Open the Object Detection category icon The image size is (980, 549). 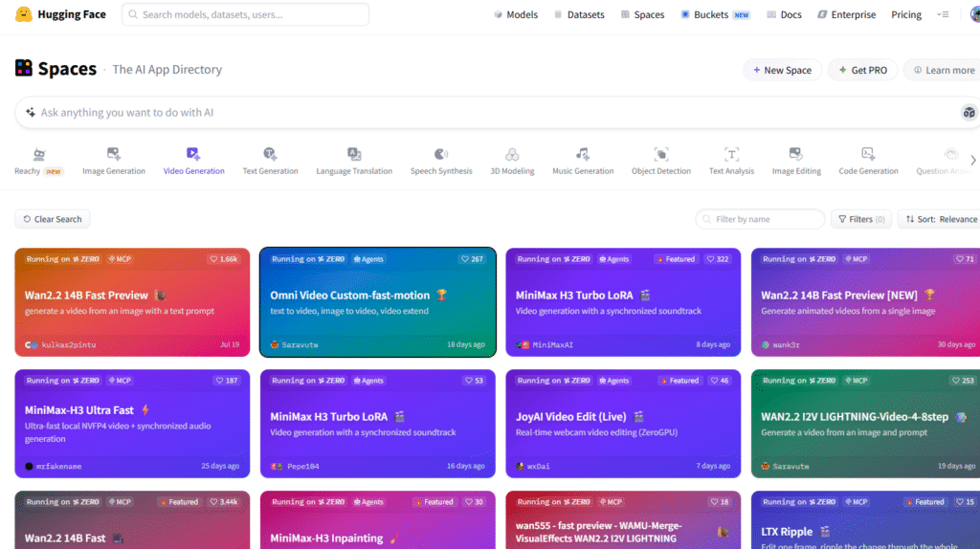point(661,154)
